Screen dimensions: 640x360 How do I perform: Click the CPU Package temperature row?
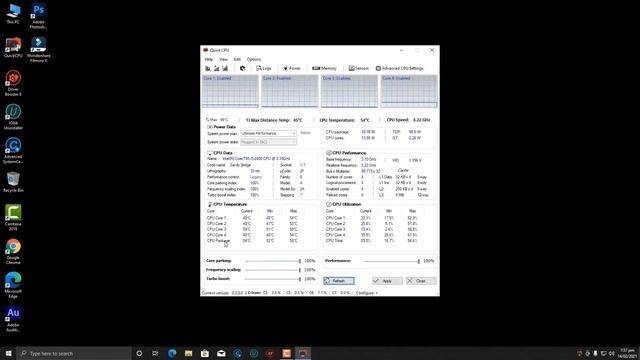pos(253,241)
